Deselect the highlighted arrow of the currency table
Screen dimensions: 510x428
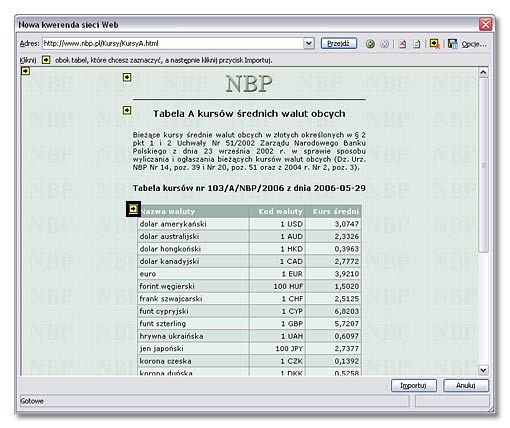(133, 209)
